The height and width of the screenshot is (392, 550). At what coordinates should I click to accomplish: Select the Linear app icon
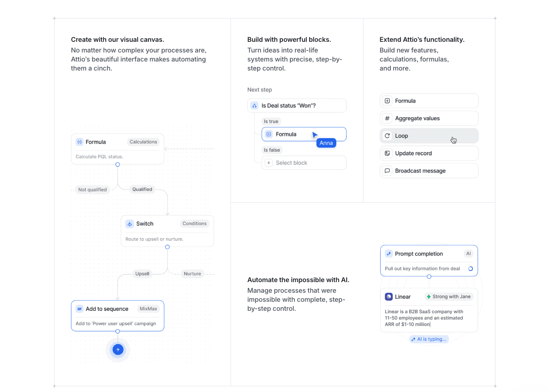(389, 296)
